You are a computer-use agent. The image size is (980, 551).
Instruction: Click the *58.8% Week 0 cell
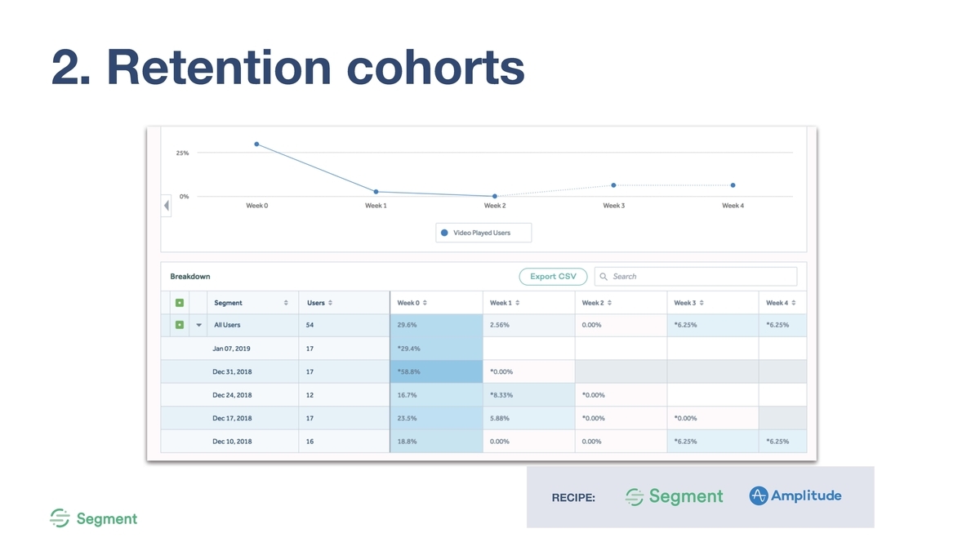[x=436, y=371]
